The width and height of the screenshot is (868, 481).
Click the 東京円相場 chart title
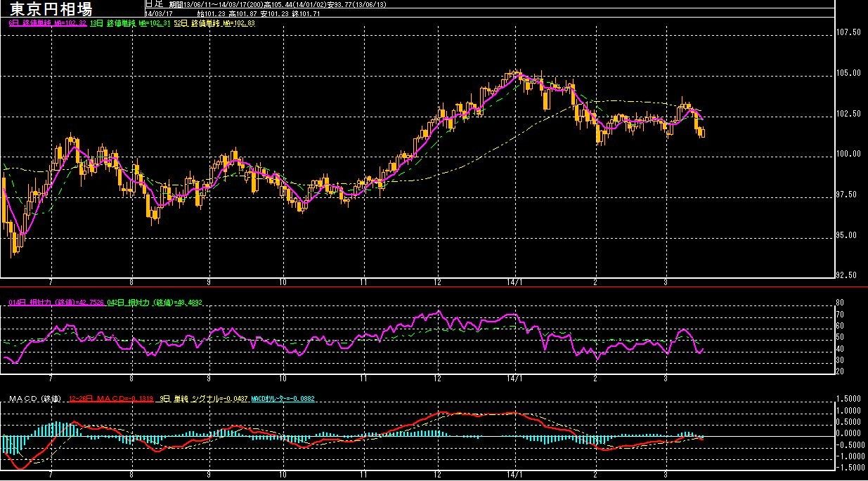[x=50, y=9]
